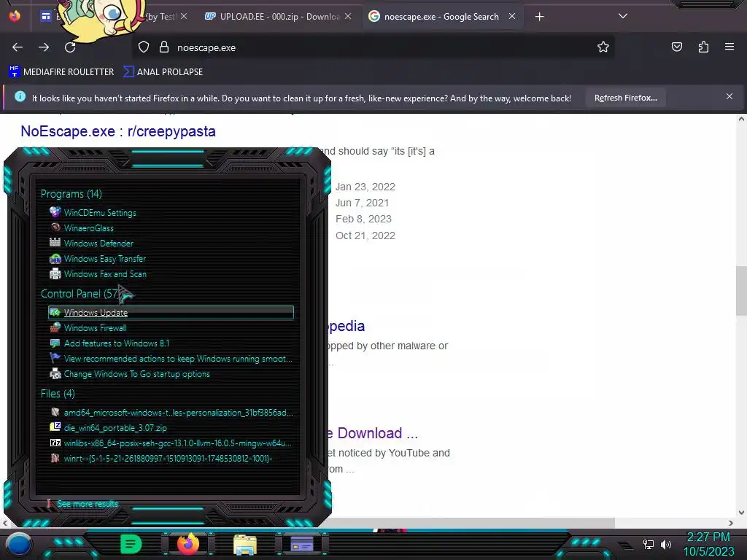
Task: Open the Firefox hamburger menu
Action: tap(729, 47)
